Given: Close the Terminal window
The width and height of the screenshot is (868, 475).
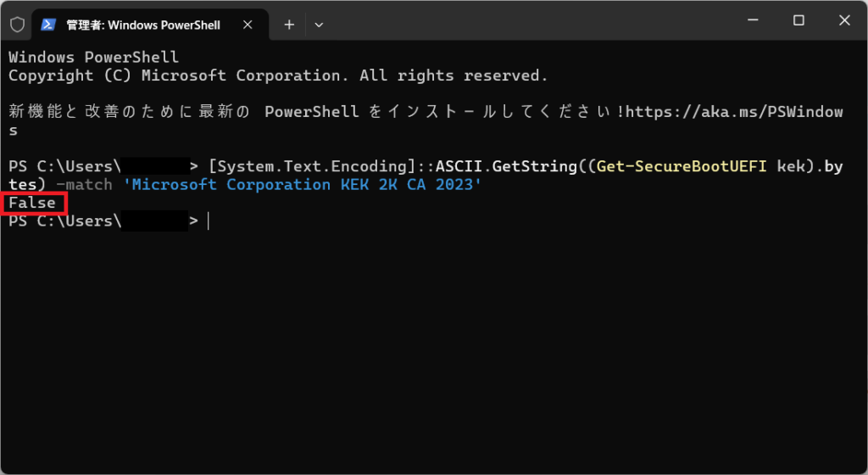Looking at the screenshot, I should [x=838, y=20].
